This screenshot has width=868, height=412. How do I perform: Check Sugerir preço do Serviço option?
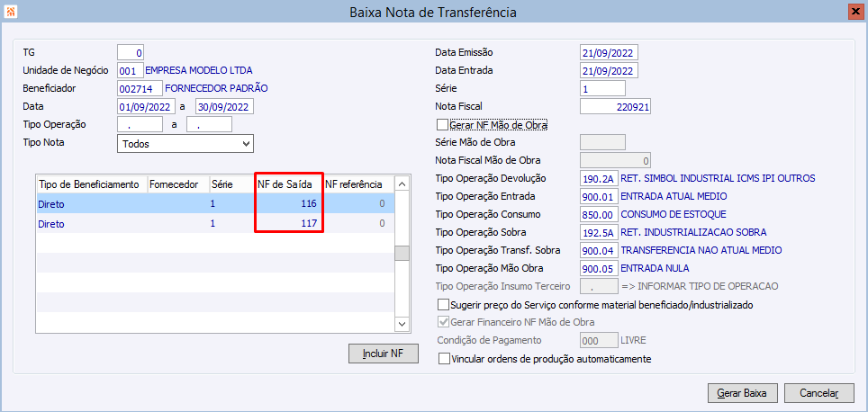coord(442,305)
